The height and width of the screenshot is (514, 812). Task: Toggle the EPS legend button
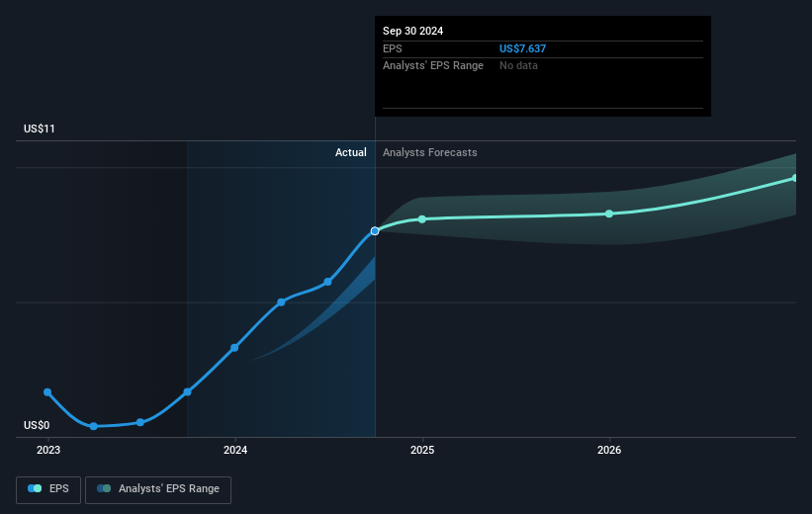pos(48,489)
